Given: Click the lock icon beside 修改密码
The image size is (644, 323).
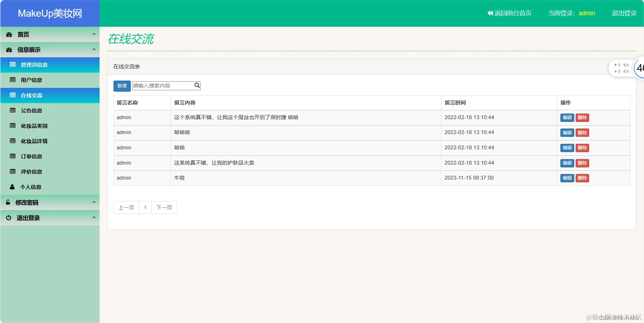Looking at the screenshot, I should point(8,202).
